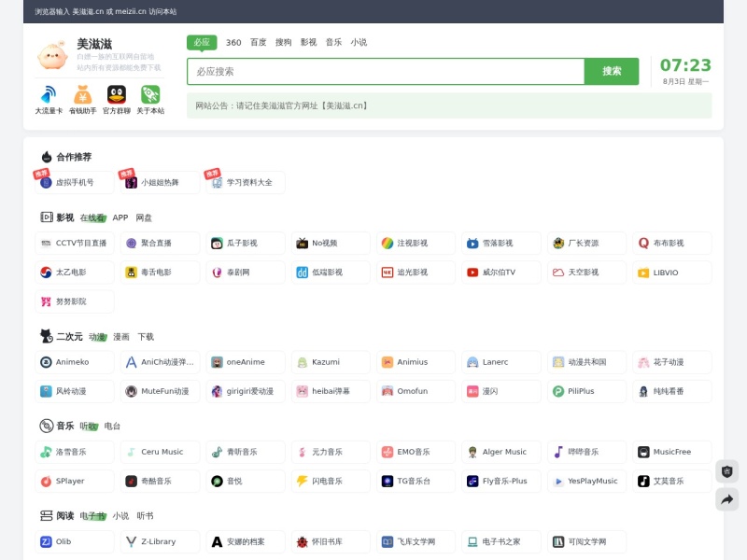Open Lanerc site card

501,362
